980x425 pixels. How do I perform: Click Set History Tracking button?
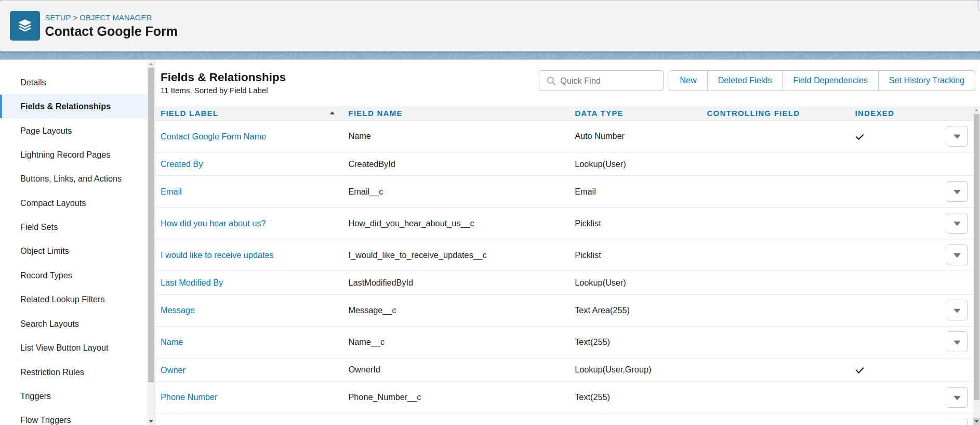coord(926,81)
